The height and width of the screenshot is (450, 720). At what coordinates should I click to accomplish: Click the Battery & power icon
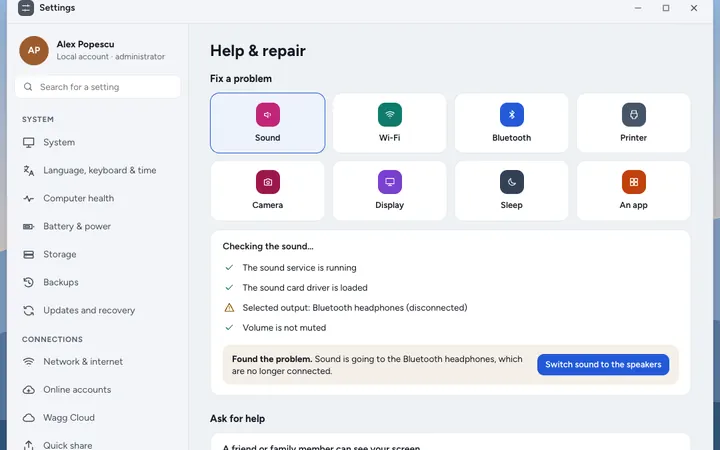coord(28,226)
